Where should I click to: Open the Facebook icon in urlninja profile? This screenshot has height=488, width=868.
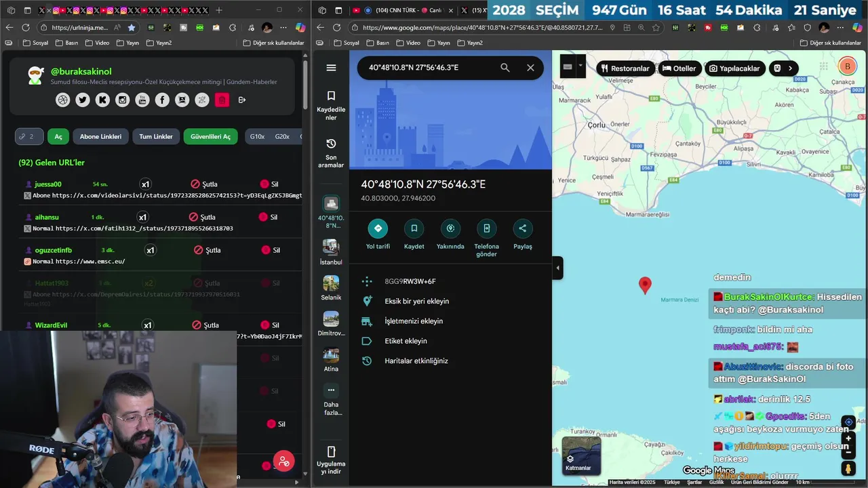coord(162,100)
